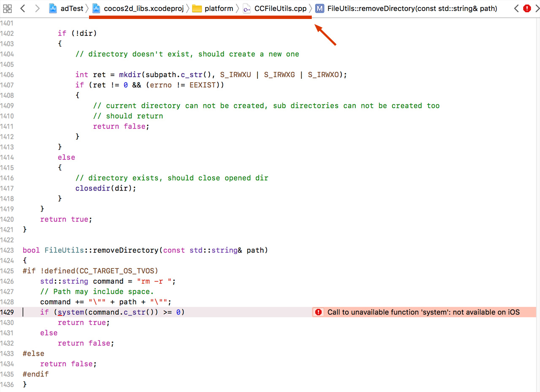
Task: Open cocos2d_libs.xcodeproj breadcrumb menu
Action: tap(143, 8)
